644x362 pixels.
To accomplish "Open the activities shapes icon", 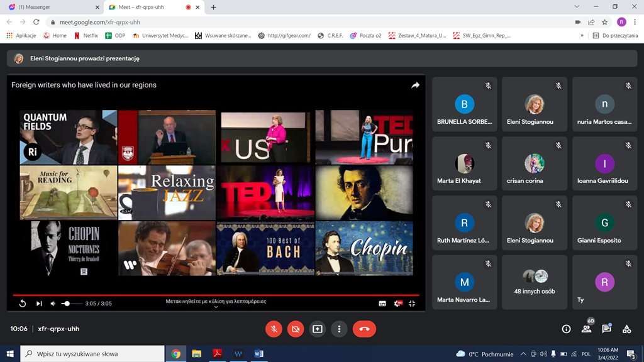I will point(627,329).
